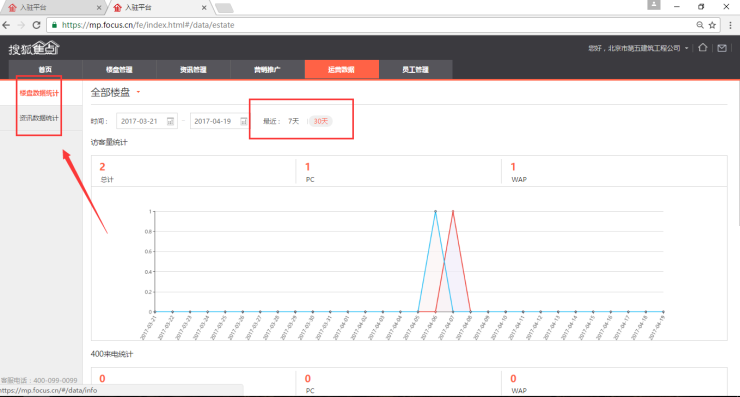
Task: Click the 400来电统计 section heading
Action: click(x=112, y=354)
